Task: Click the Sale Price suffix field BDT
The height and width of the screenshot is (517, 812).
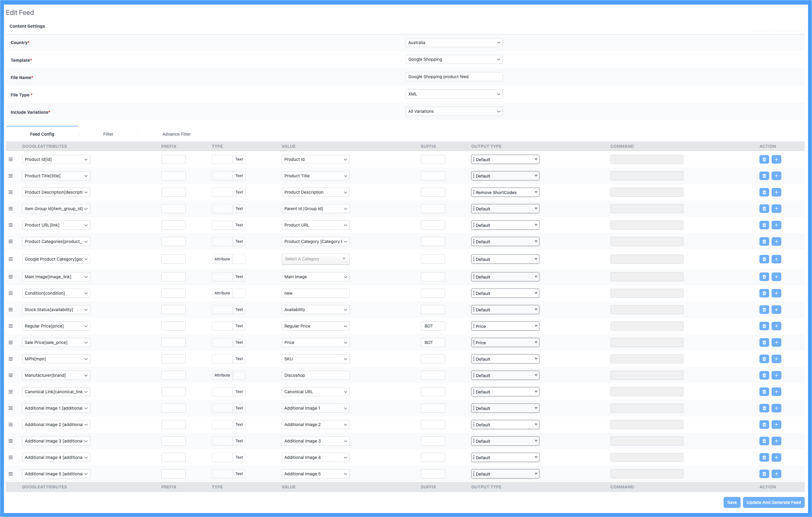Action: point(433,342)
